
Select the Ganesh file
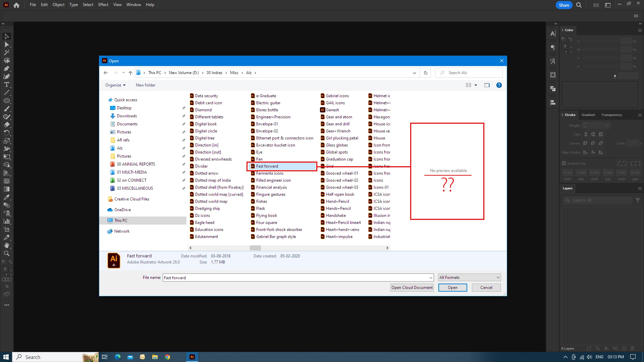(x=332, y=110)
